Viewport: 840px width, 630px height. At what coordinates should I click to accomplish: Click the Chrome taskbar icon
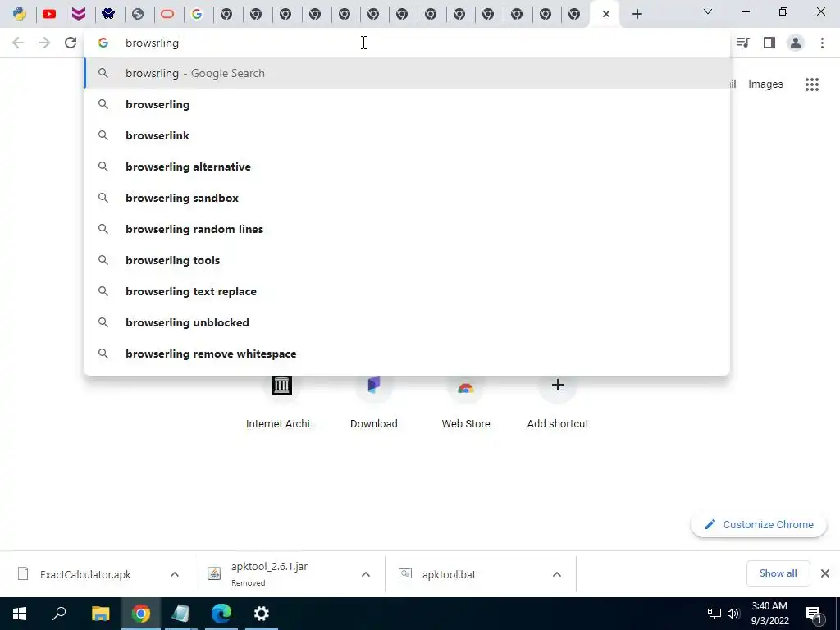(x=141, y=614)
